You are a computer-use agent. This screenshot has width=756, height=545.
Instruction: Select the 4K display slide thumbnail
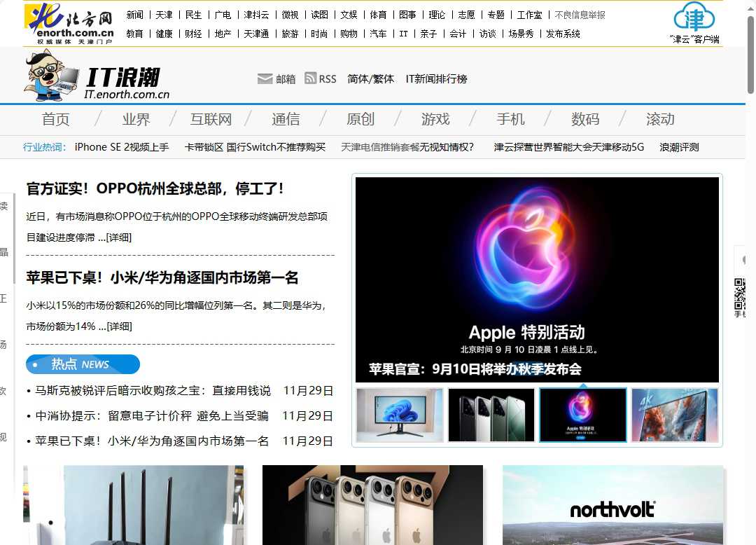(675, 415)
